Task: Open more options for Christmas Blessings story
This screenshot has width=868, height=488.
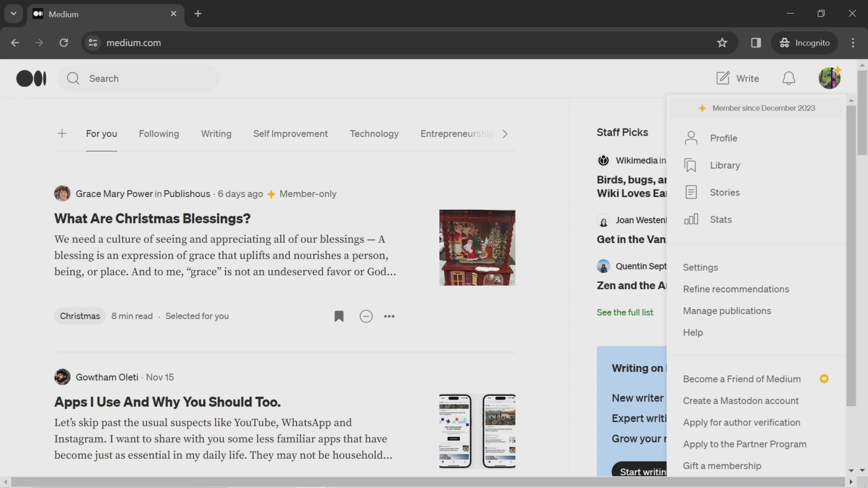Action: (389, 316)
